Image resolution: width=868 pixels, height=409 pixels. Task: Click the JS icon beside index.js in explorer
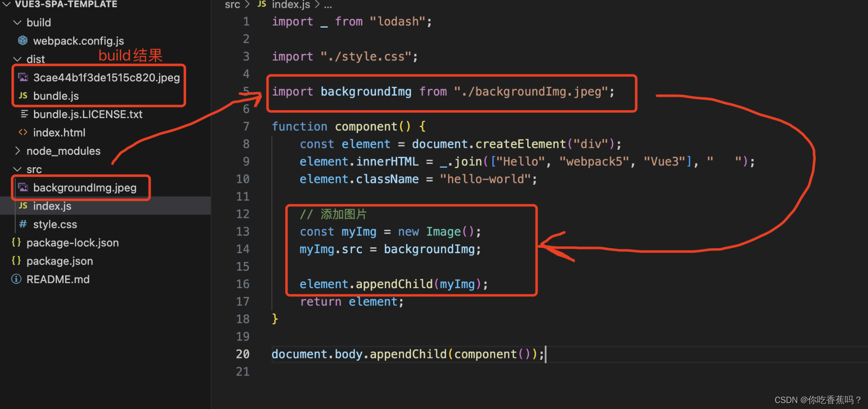coord(23,206)
